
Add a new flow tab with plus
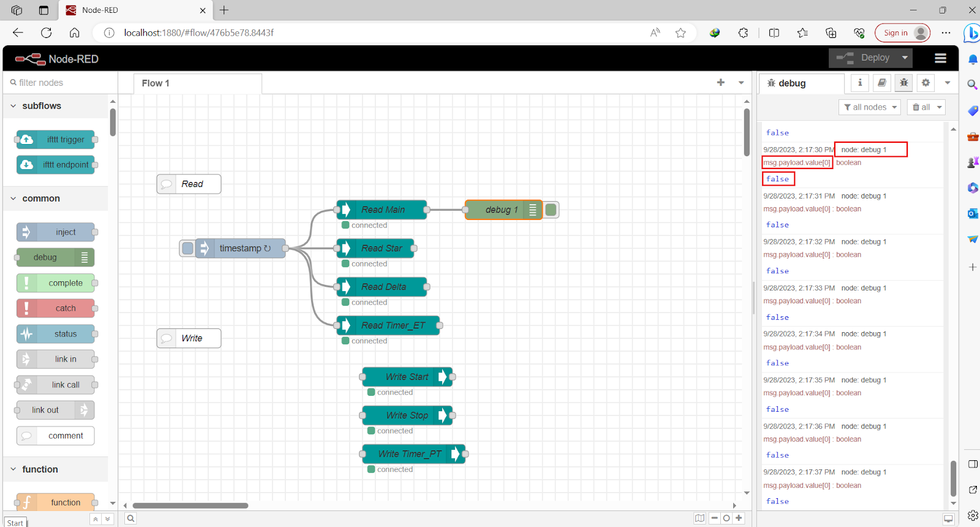(721, 82)
